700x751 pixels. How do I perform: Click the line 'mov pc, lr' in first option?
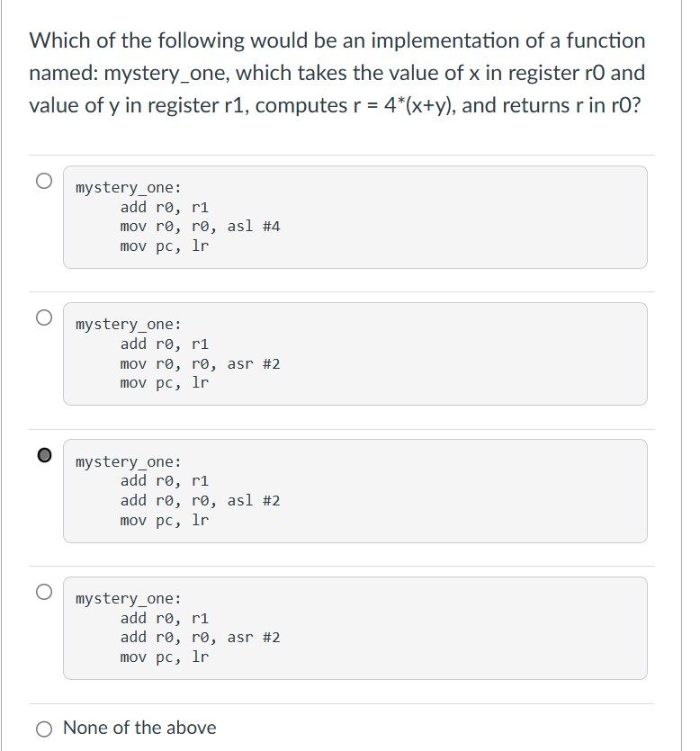(x=161, y=246)
